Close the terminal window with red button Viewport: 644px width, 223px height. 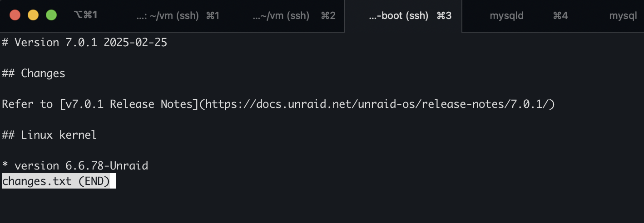coord(15,15)
